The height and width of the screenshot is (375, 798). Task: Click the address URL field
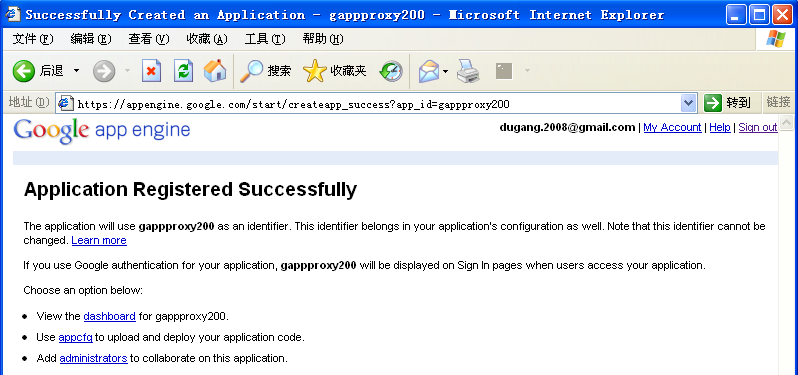coord(377,104)
